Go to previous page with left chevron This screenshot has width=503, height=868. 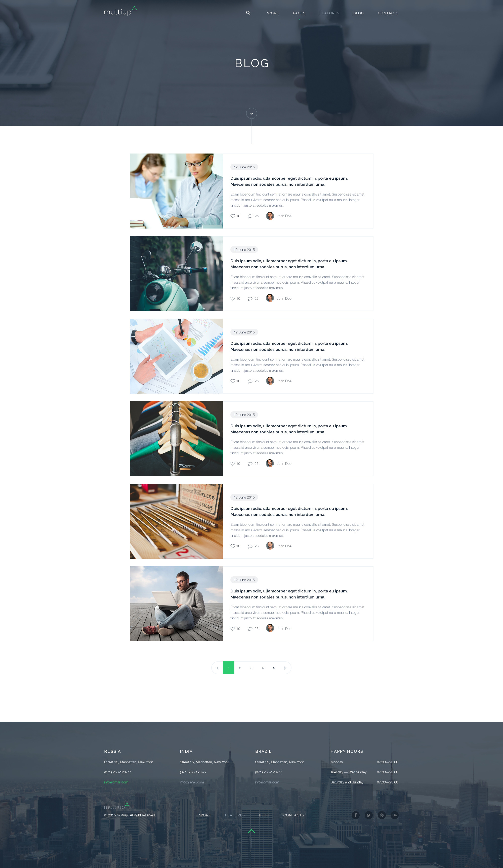click(x=218, y=668)
